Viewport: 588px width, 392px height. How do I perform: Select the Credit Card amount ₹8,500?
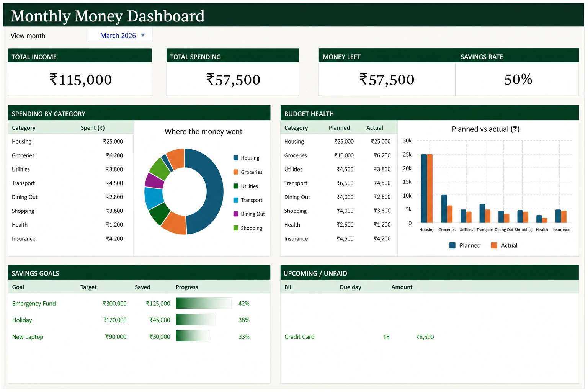425,337
